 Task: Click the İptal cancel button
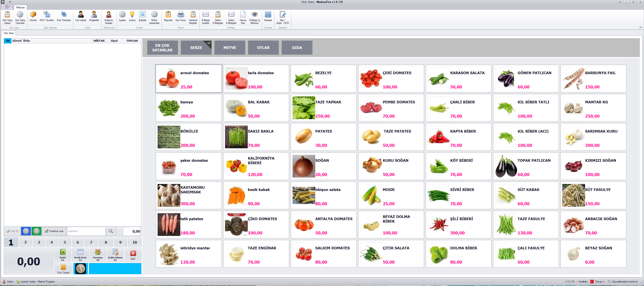click(133, 255)
